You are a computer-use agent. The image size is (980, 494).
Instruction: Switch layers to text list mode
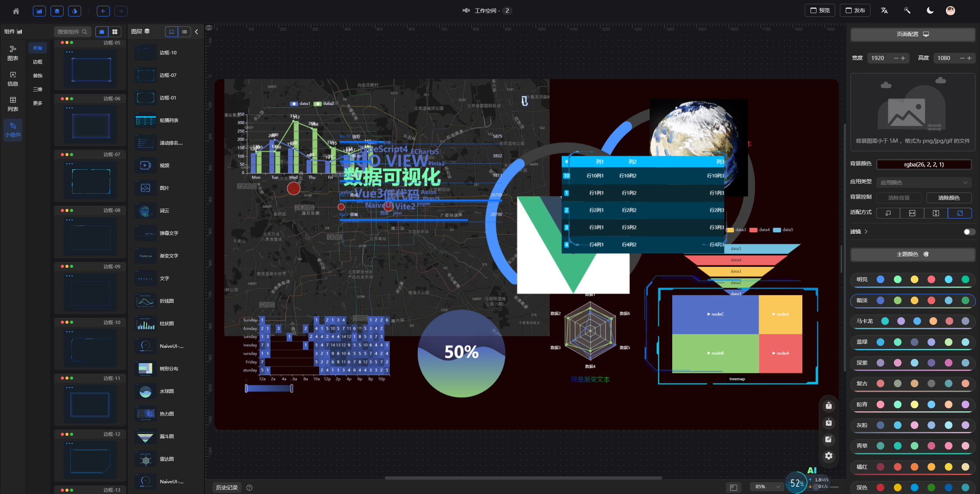point(185,32)
